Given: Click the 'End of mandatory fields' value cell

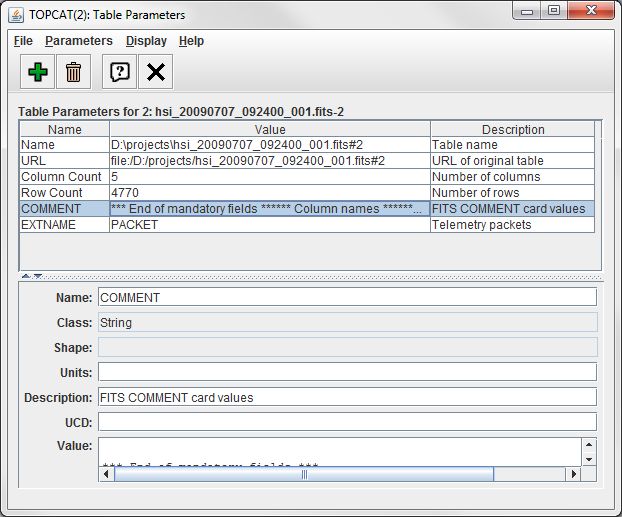Looking at the screenshot, I should tap(270, 209).
